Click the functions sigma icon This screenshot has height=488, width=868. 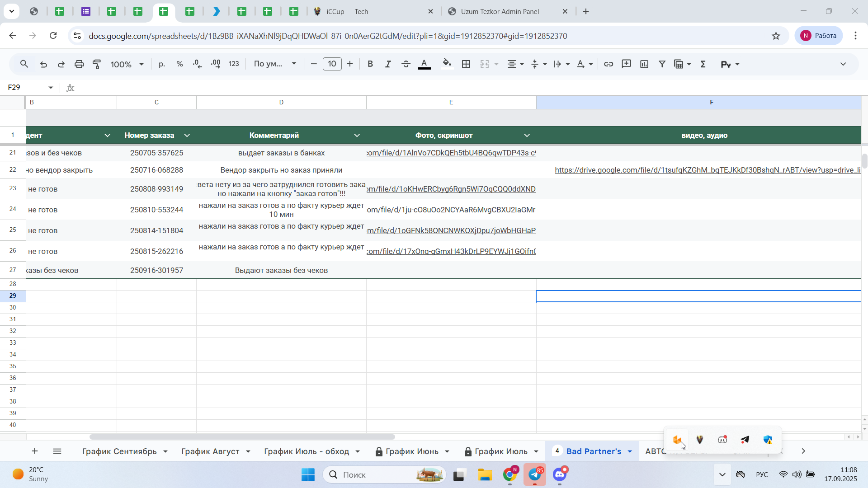click(703, 64)
